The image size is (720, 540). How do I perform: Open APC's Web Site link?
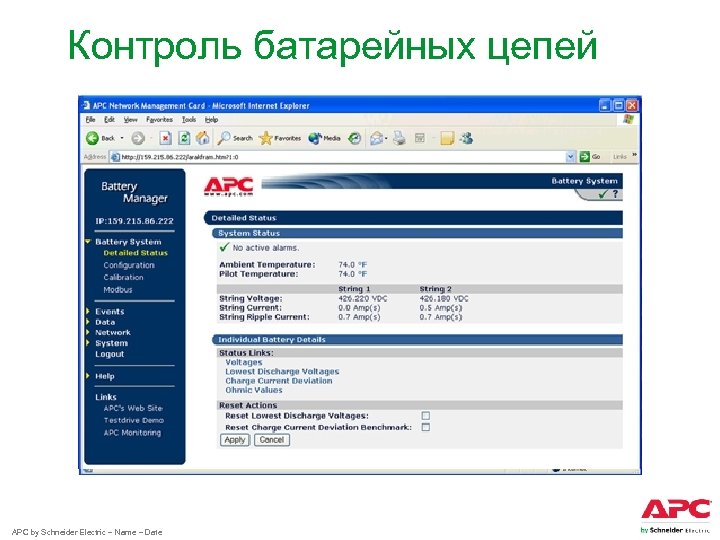point(133,408)
